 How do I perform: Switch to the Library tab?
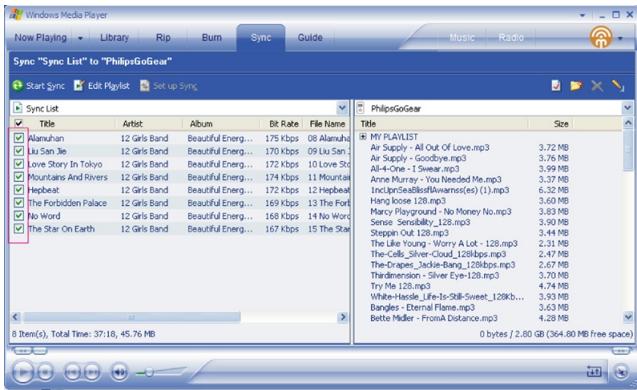[115, 37]
